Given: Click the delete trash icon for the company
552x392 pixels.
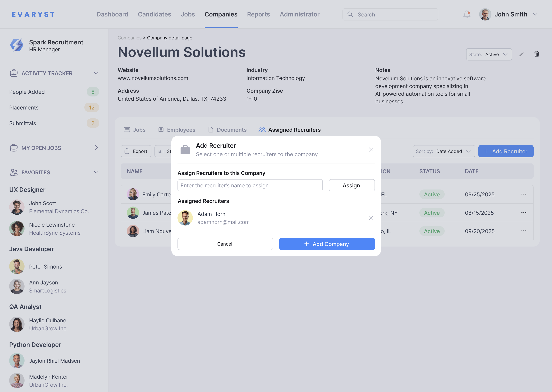Looking at the screenshot, I should click(536, 54).
